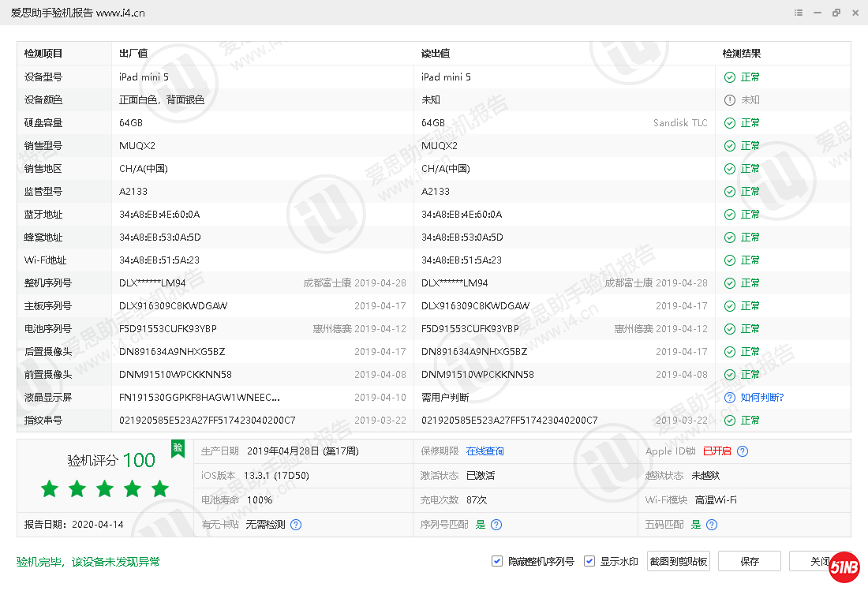Click the question mark icon beside 五码匹配
The image size is (868, 591).
(x=711, y=524)
